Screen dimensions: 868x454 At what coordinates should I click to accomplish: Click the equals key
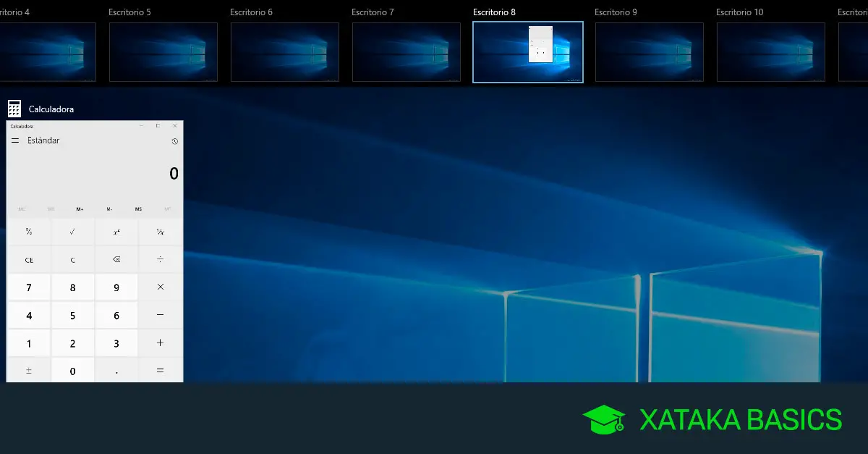[160, 370]
